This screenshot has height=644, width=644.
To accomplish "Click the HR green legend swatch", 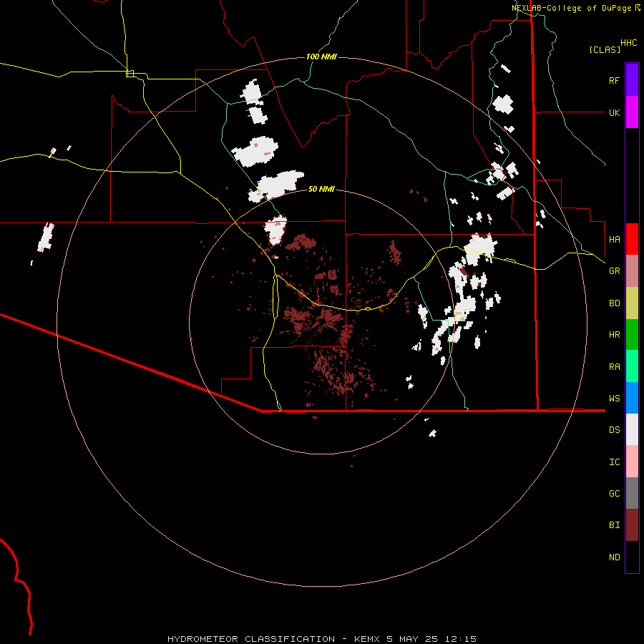I will click(632, 335).
